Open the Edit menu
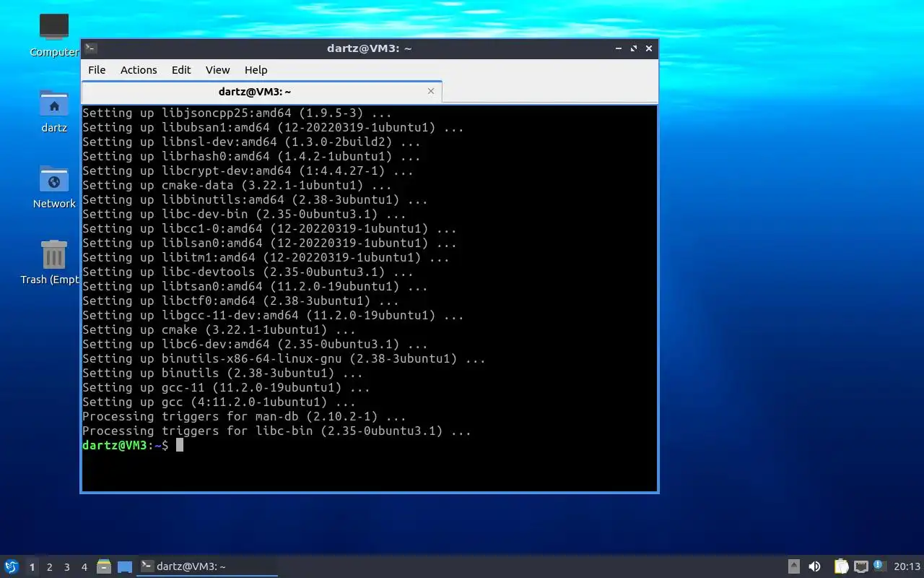 click(181, 70)
